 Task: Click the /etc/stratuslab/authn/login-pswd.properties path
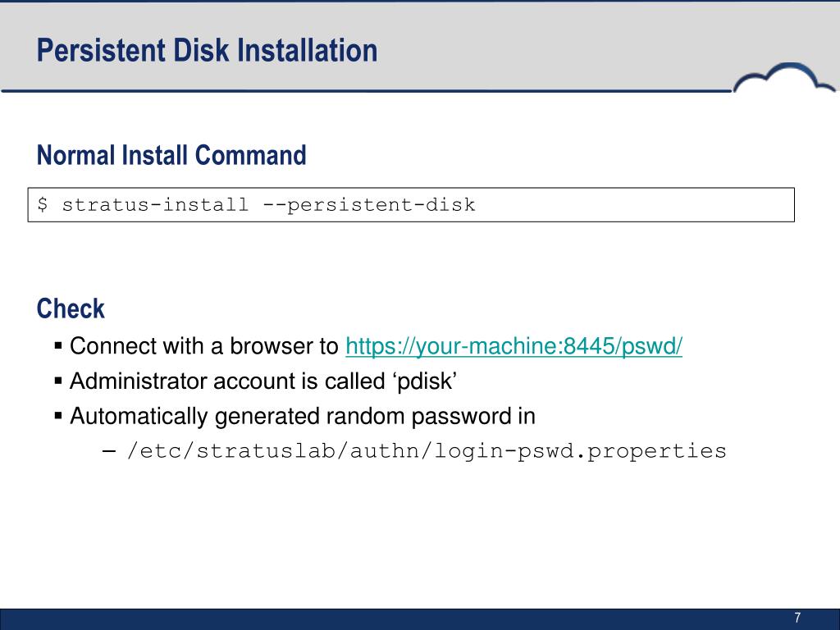pyautogui.click(x=427, y=451)
